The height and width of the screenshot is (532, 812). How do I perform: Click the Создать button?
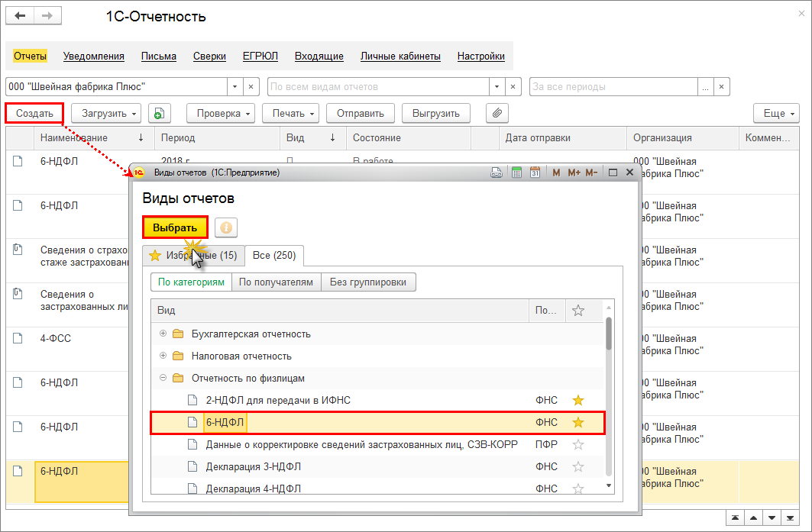(x=34, y=114)
